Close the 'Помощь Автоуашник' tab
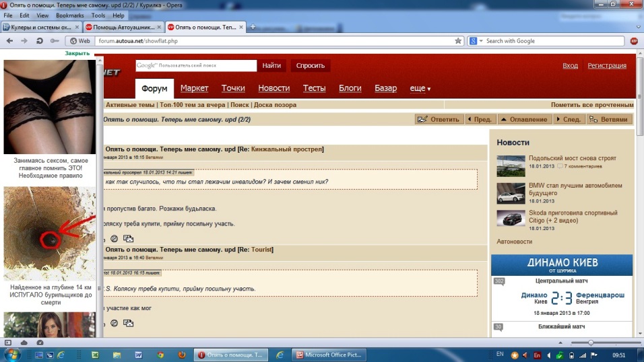Screen dimensions: 644x362 click(159, 27)
